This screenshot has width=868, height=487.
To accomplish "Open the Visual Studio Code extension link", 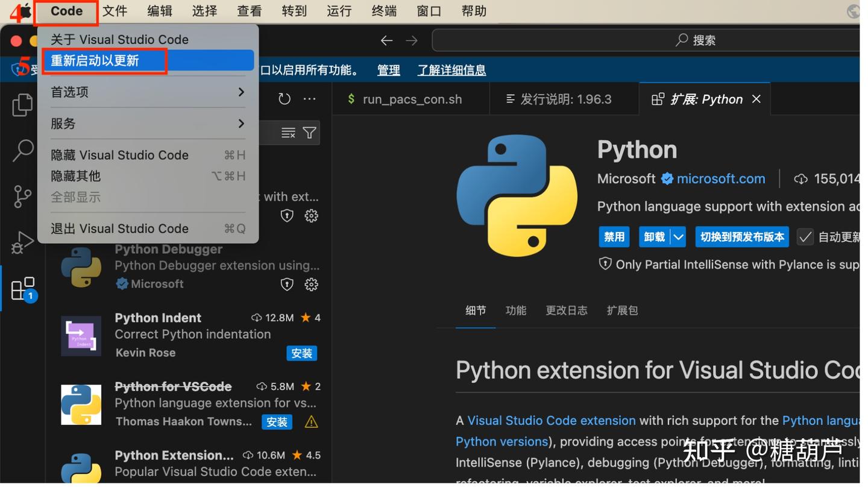I will tap(552, 420).
